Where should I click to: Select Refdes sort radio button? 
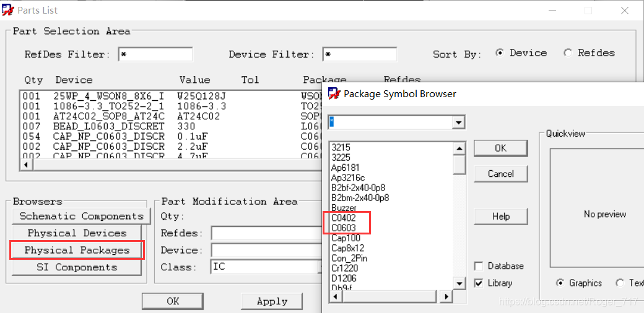click(x=568, y=53)
